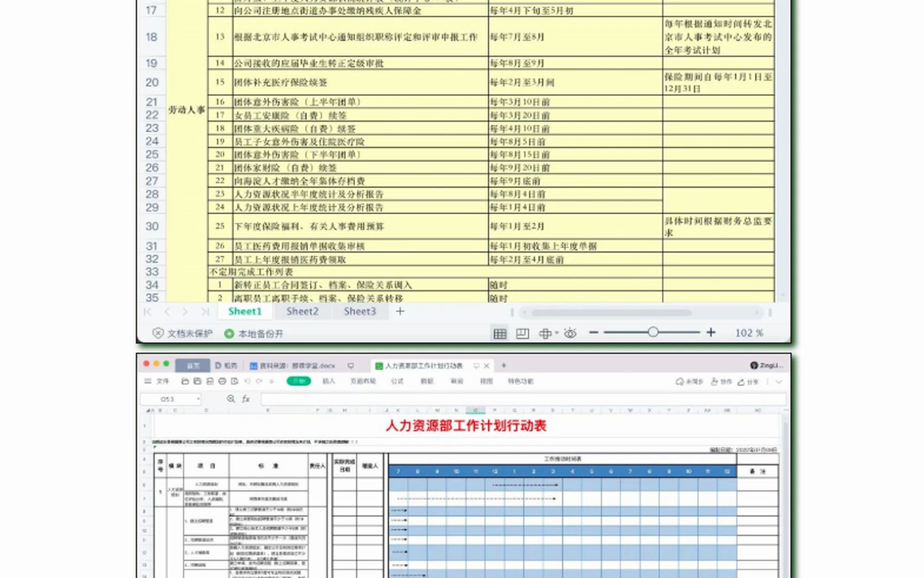Click the print preview icon in lower toolbar
Image resolution: width=924 pixels, height=578 pixels.
click(x=234, y=382)
